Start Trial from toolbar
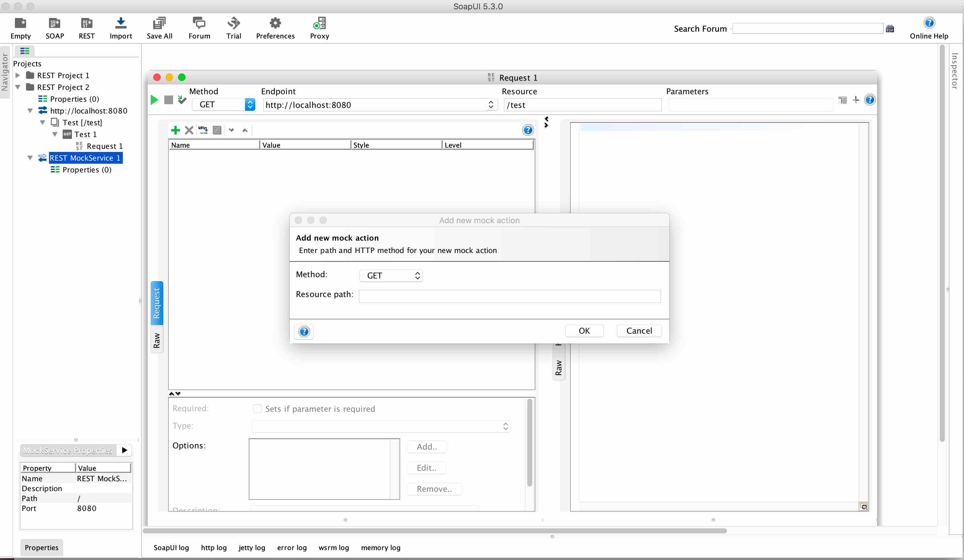964x560 pixels. point(233,29)
